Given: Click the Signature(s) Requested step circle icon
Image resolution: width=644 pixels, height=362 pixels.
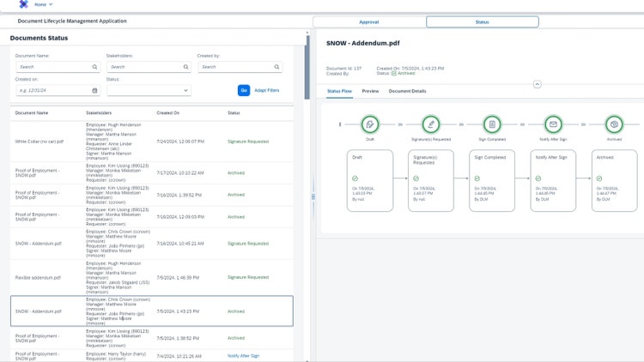Looking at the screenshot, I should [x=431, y=124].
